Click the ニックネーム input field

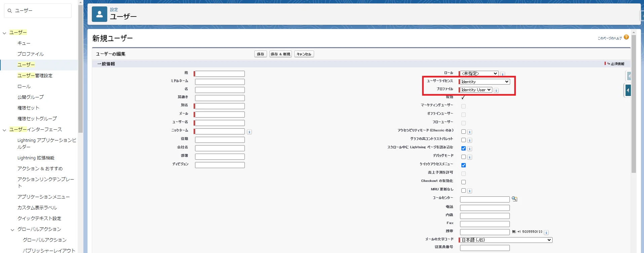click(x=220, y=131)
